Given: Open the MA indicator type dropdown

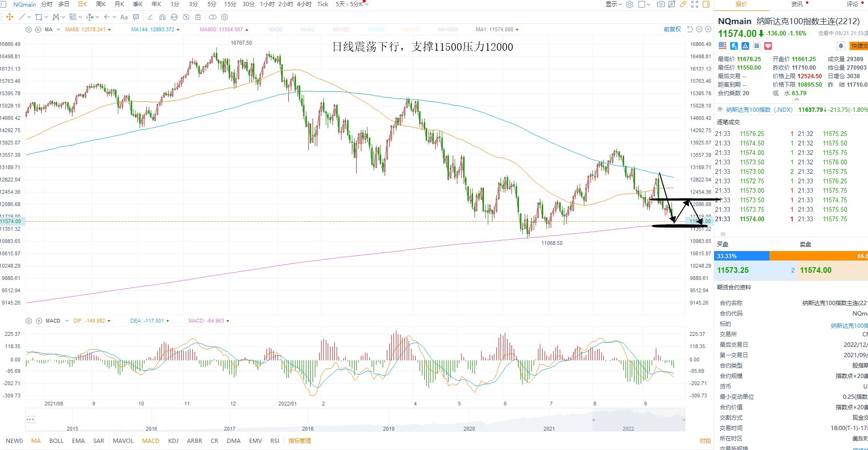Looking at the screenshot, I should point(58,29).
